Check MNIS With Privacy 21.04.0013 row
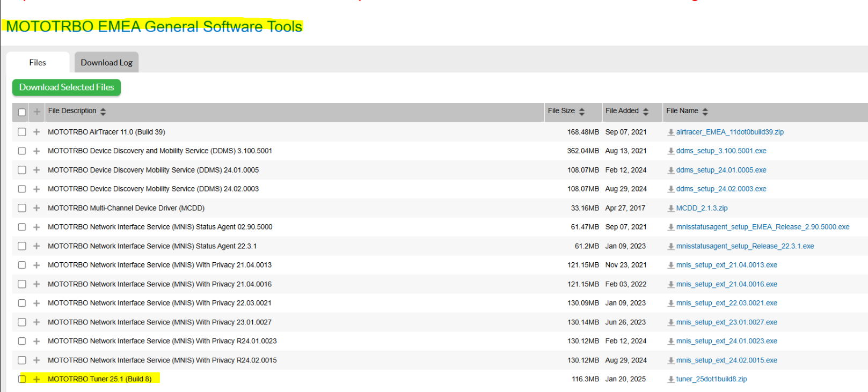 (22, 265)
